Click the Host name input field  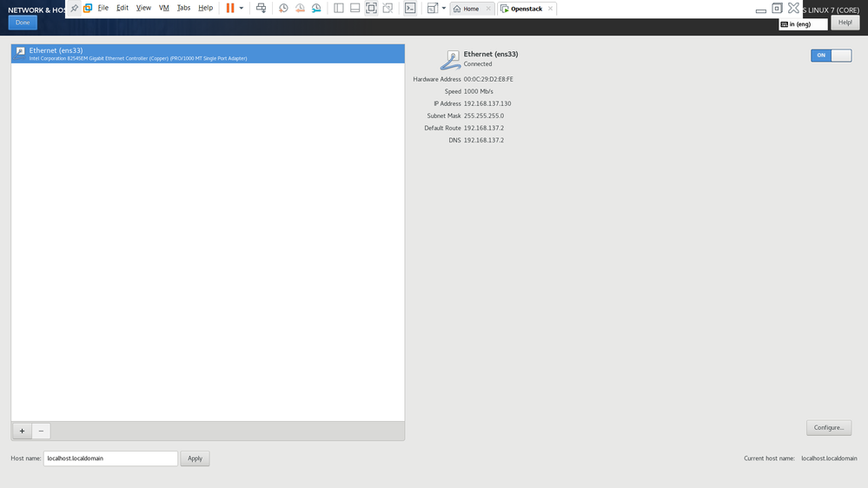click(x=110, y=458)
